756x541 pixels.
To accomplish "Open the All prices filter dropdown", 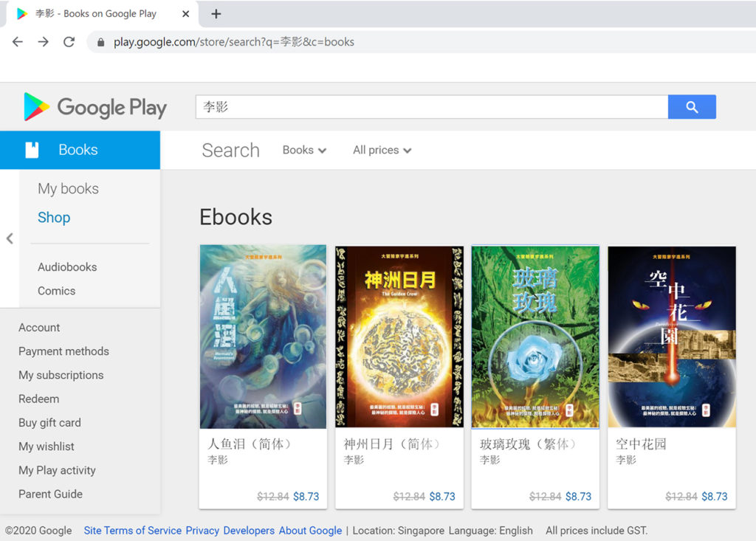I will point(382,150).
